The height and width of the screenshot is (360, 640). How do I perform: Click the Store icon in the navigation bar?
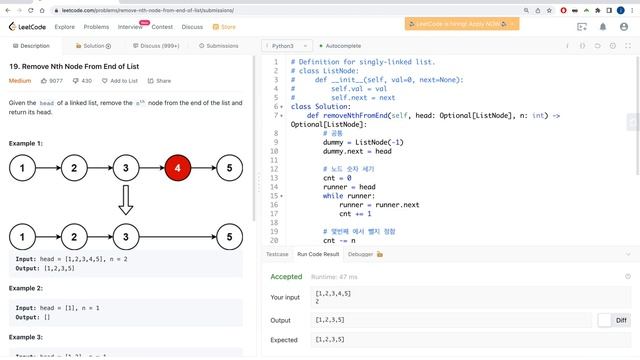pyautogui.click(x=216, y=27)
